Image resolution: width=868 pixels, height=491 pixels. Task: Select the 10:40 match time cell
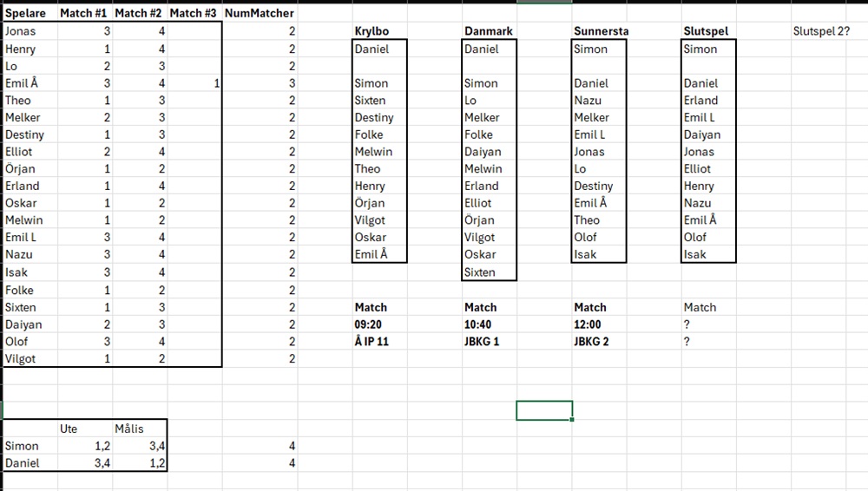click(480, 324)
